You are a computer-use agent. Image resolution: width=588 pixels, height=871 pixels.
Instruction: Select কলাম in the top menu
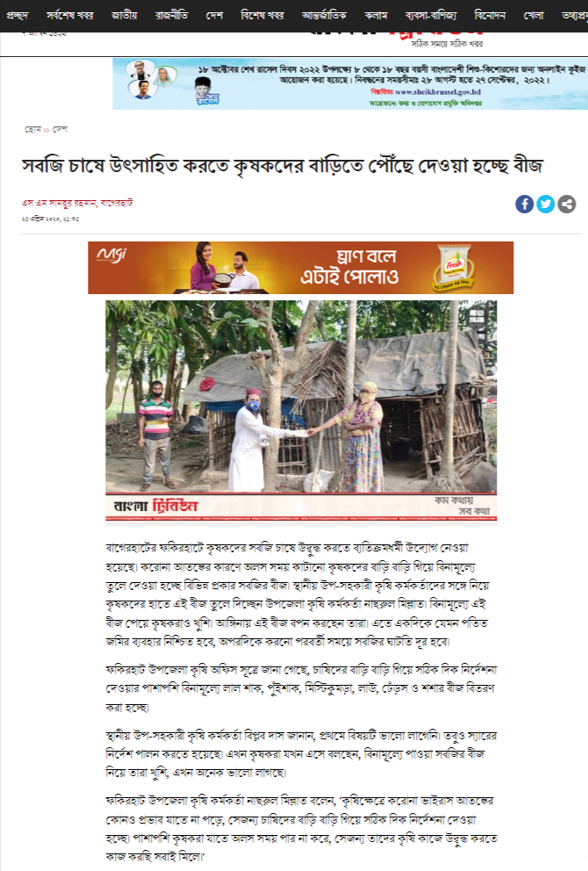pos(376,16)
